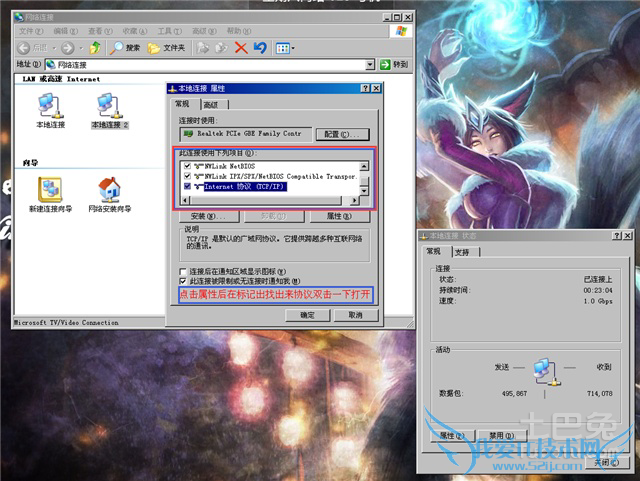640x481 pixels.
Task: Enable 连接后在通知区域显示图标 checkbox
Action: point(182,271)
